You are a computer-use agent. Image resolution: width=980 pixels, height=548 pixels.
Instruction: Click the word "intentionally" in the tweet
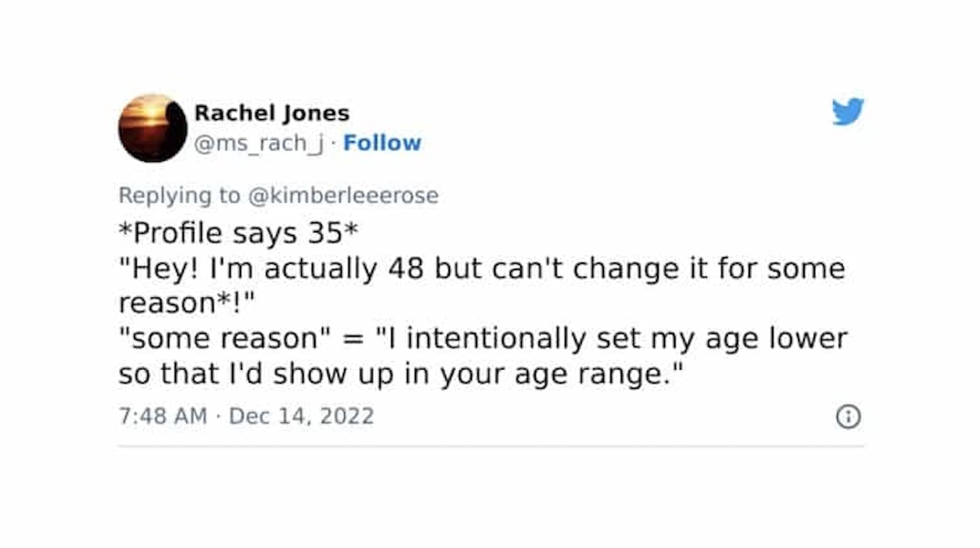(496, 339)
